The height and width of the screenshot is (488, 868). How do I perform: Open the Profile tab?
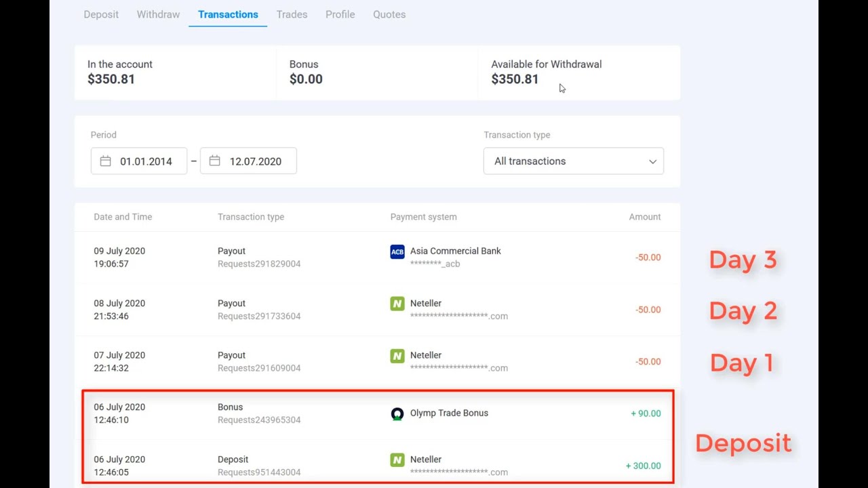tap(340, 14)
